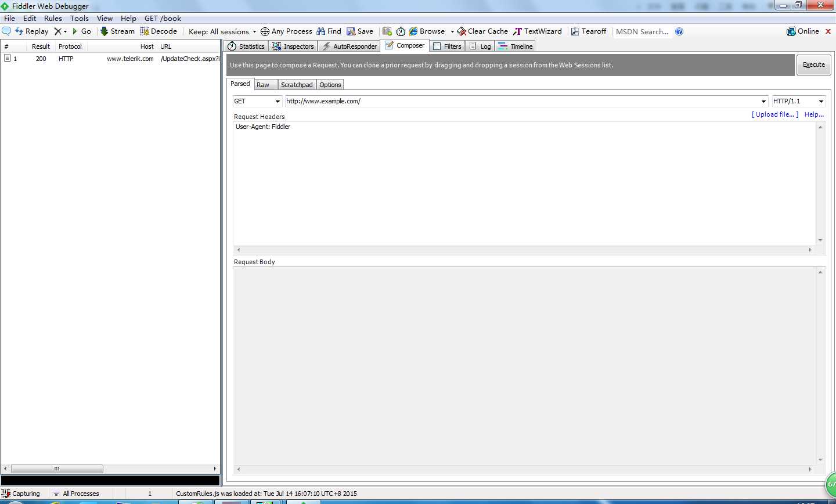This screenshot has height=504, width=836.
Task: Select the Parsed sub-tab
Action: pyautogui.click(x=240, y=84)
